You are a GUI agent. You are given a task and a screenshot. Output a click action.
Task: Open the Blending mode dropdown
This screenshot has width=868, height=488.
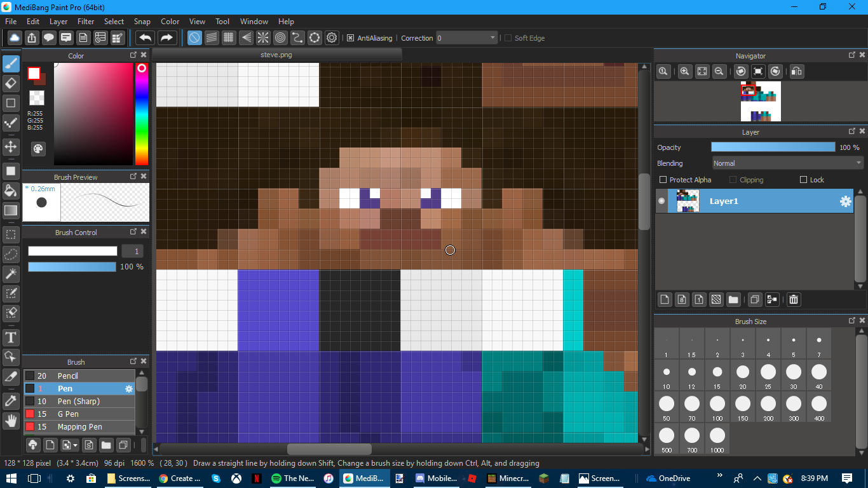[788, 163]
